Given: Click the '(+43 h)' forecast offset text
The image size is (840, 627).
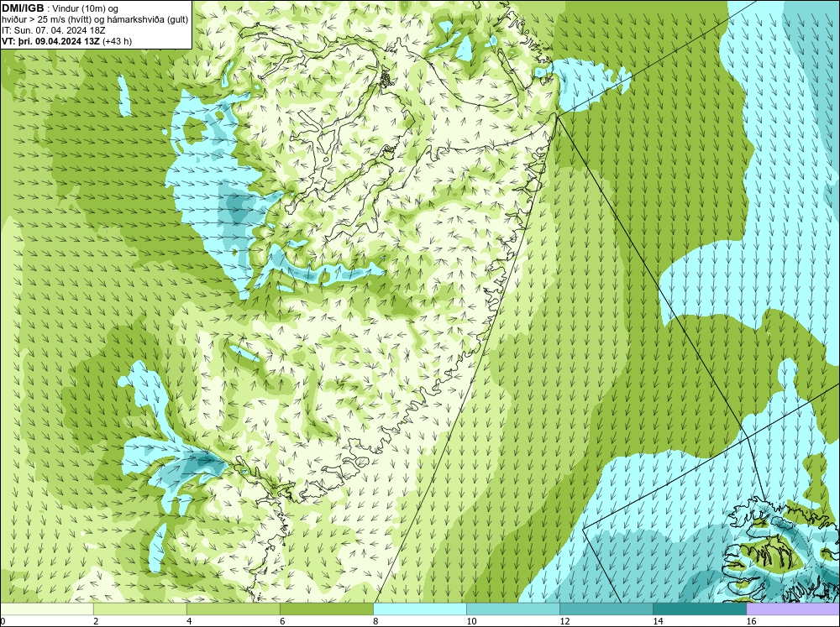Looking at the screenshot, I should point(117,41).
